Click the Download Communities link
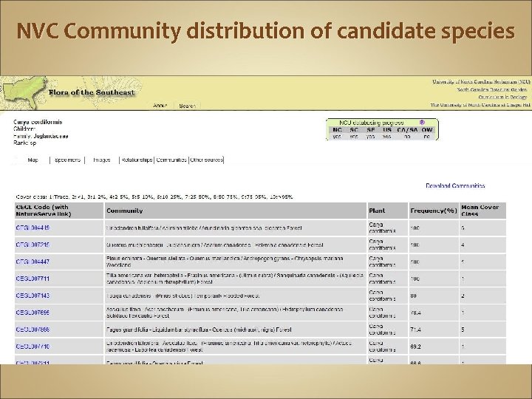The image size is (532, 399). click(455, 185)
